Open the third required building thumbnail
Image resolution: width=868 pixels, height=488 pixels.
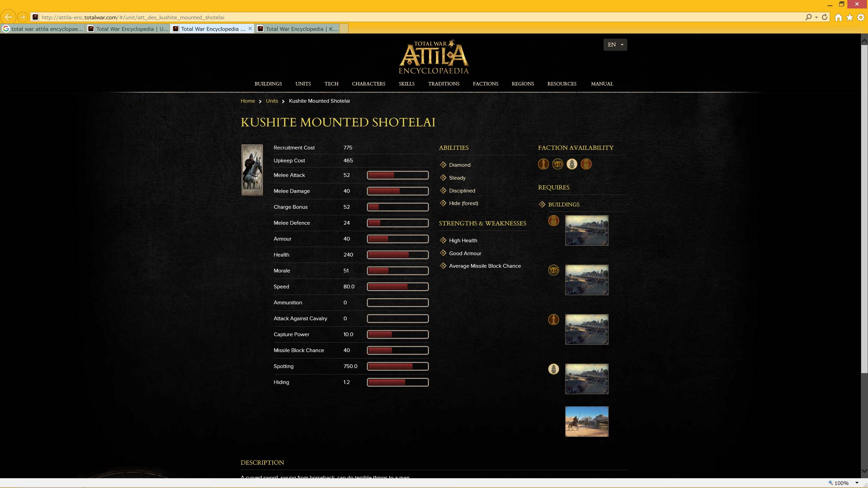587,329
